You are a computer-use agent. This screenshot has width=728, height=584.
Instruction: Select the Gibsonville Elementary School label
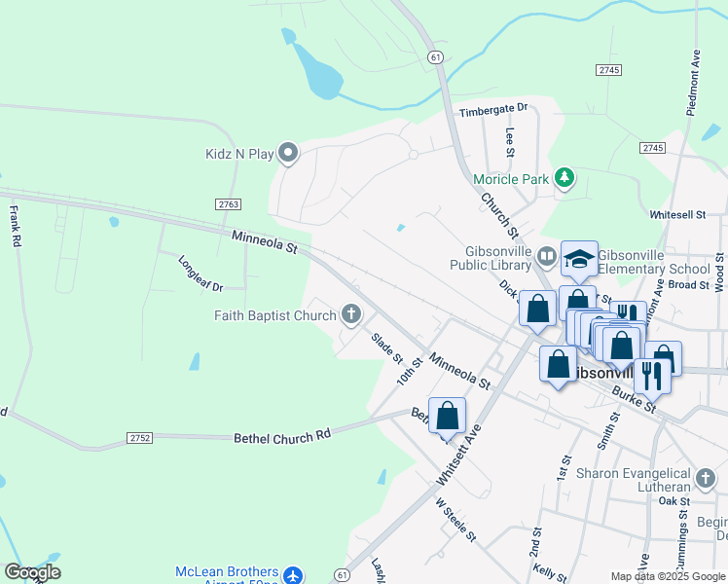pos(654,262)
